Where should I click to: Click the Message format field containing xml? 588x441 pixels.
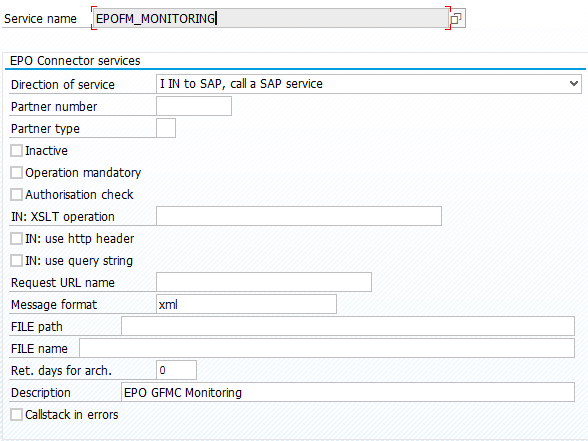(x=246, y=304)
